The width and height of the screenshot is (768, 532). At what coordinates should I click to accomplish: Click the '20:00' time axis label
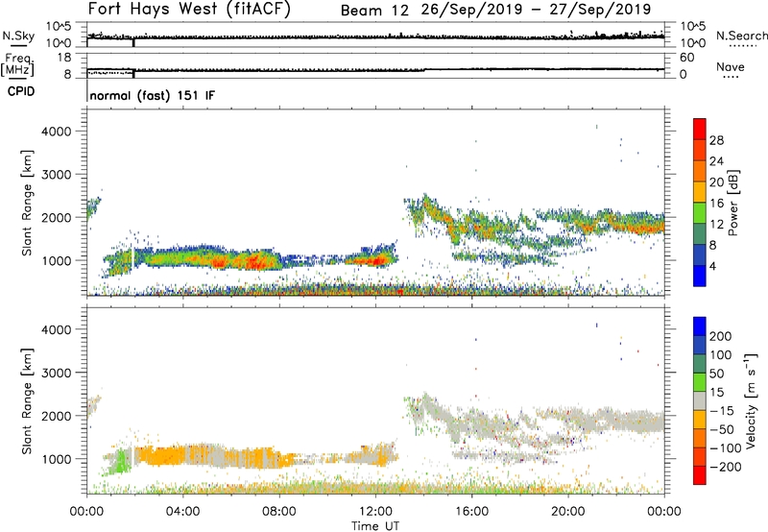(568, 512)
